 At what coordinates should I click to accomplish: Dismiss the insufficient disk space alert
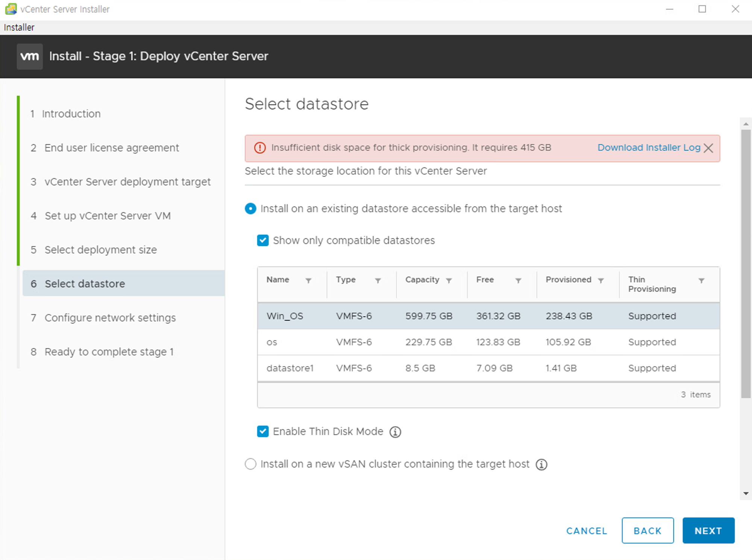tap(708, 148)
